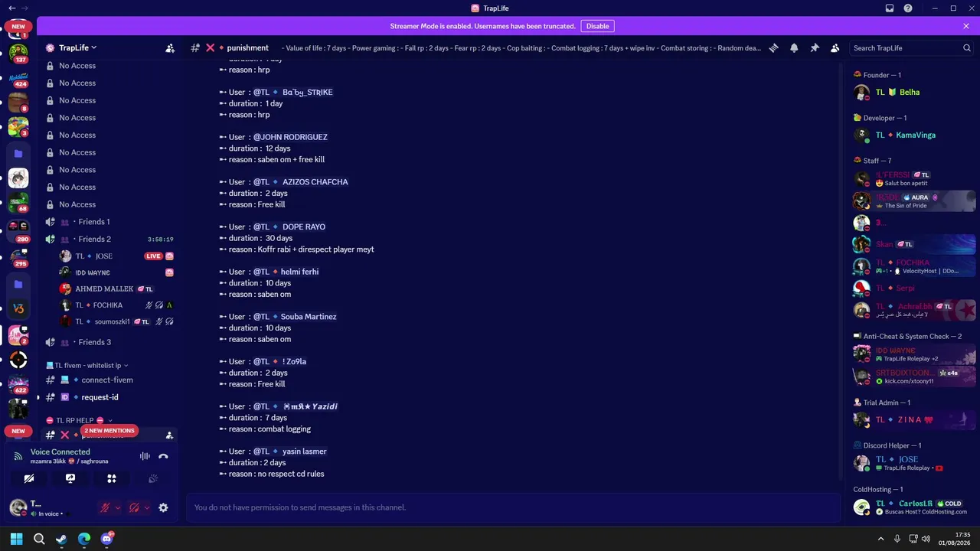Open the @JOHN RODRIGUEZ mention

coord(290,137)
